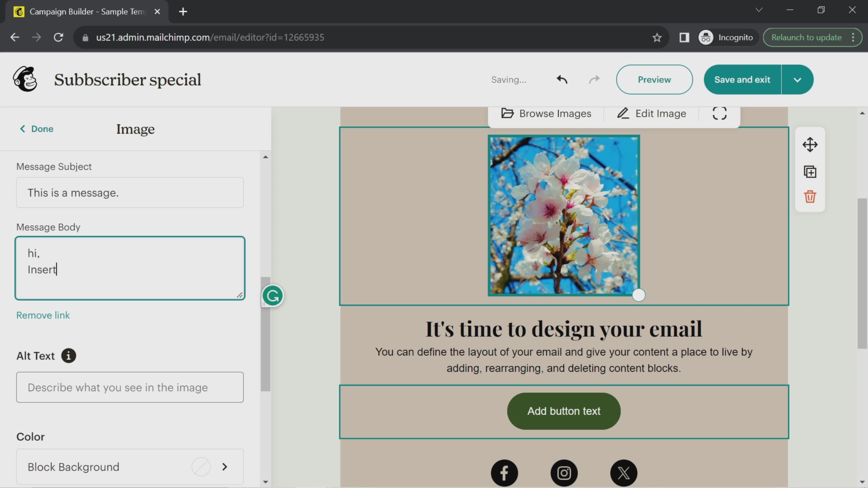The image size is (868, 488).
Task: Click the Block Background color swatch
Action: pos(201,467)
